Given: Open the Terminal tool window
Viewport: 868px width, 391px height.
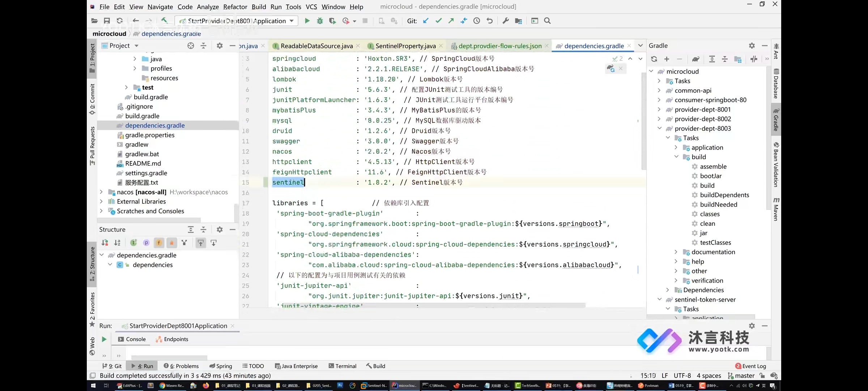Looking at the screenshot, I should (x=342, y=366).
